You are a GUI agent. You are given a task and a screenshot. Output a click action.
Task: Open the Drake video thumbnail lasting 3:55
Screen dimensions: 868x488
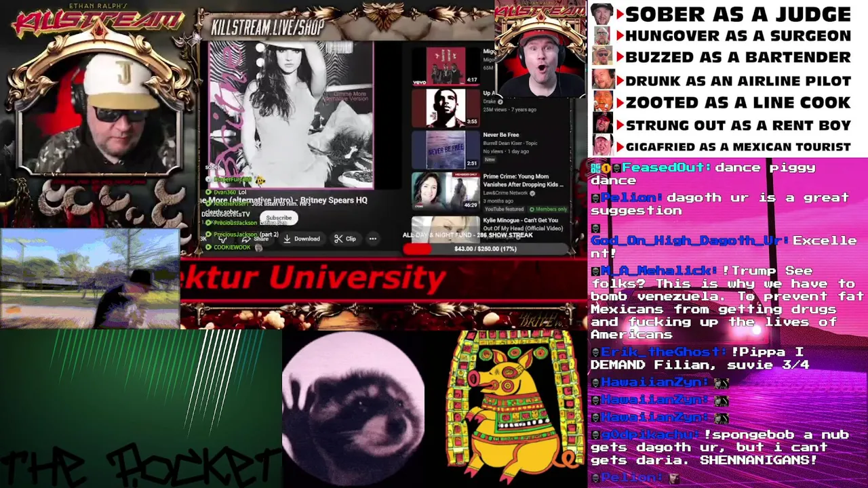coord(446,108)
